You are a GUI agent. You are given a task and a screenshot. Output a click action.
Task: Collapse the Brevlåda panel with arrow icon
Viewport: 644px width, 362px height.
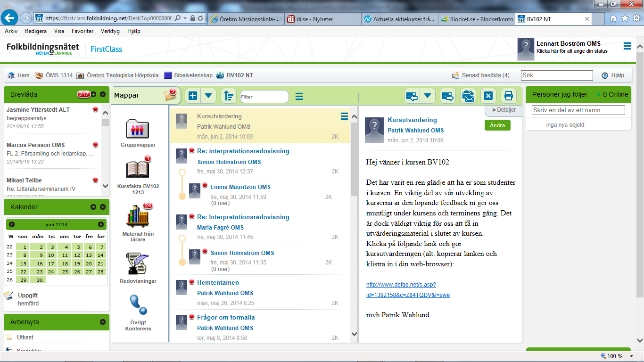pyautogui.click(x=102, y=94)
